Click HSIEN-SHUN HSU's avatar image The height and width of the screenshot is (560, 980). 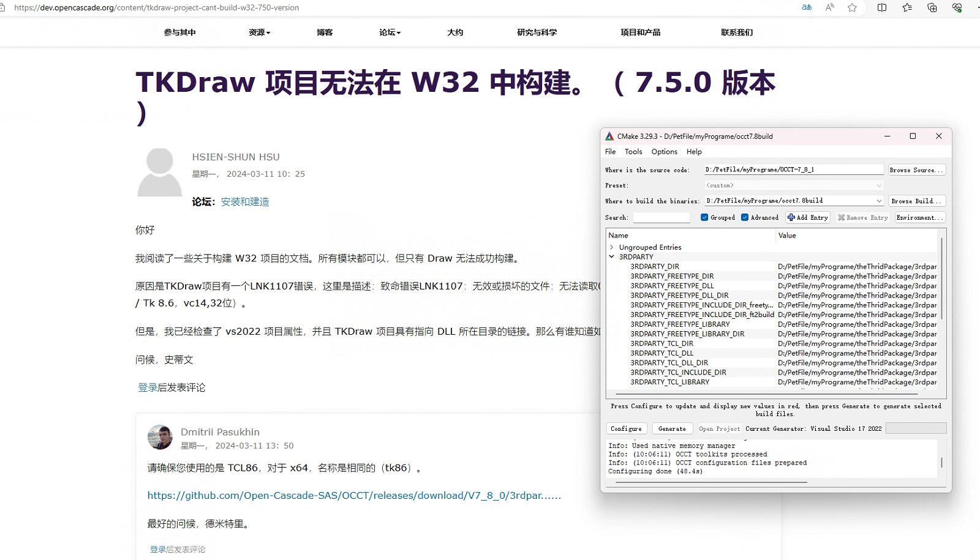point(160,172)
